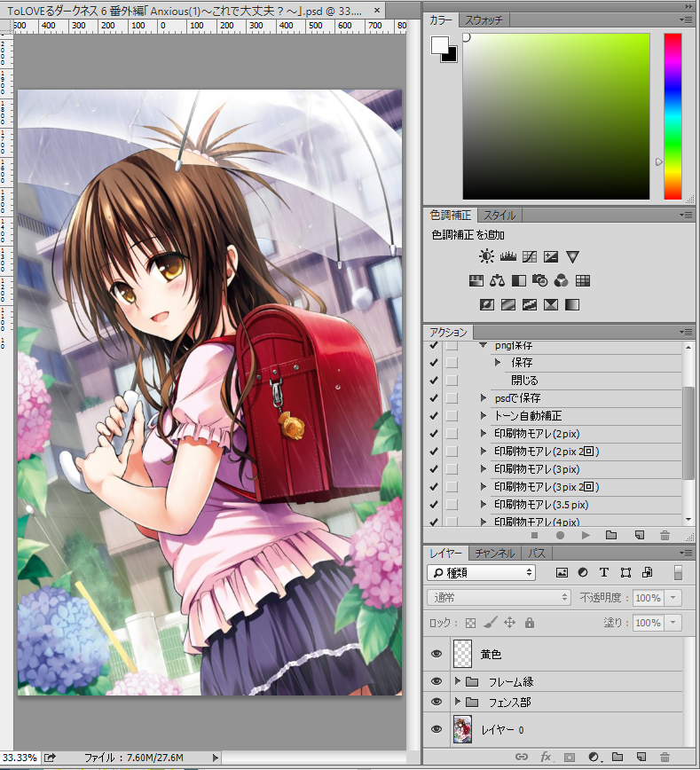Expand the トーン自動補正 action
The height and width of the screenshot is (770, 700).
click(484, 415)
